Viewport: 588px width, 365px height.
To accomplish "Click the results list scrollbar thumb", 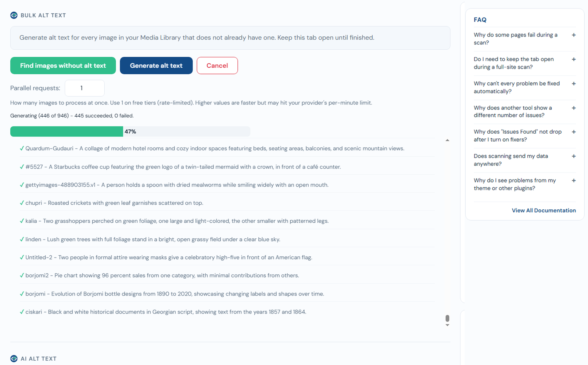I will click(447, 318).
